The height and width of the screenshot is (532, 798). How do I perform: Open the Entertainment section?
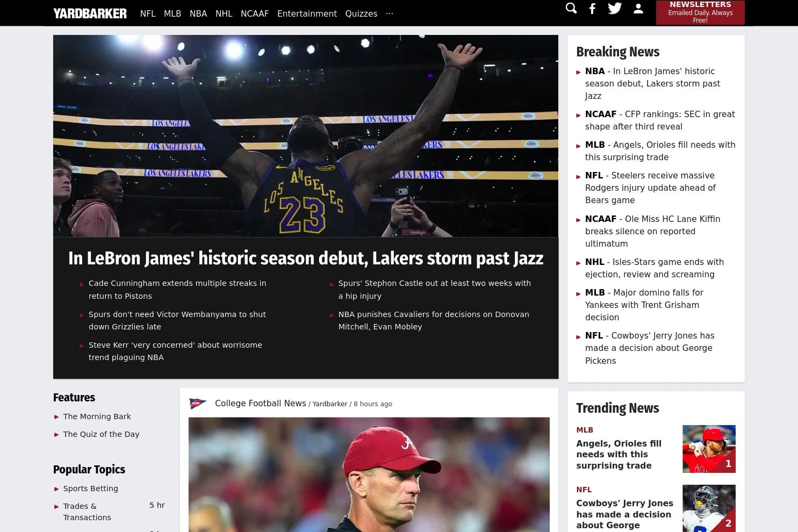(307, 13)
